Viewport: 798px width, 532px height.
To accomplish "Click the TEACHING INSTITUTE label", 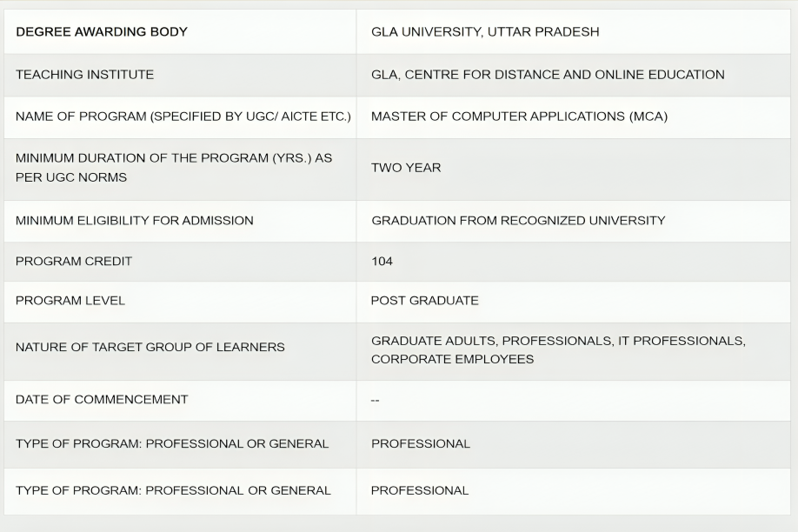I will coord(84,75).
